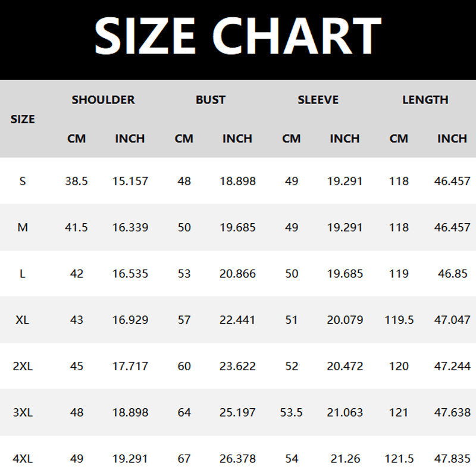This screenshot has width=476, height=476.
Task: Select the 3XL size row label
Action: click(23, 412)
